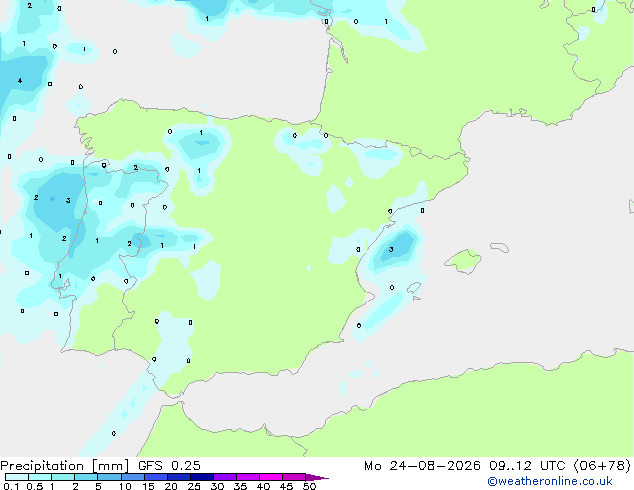The image size is (634, 490).
Task: Click the 'GFS 0.25' model label
Action: 169,466
